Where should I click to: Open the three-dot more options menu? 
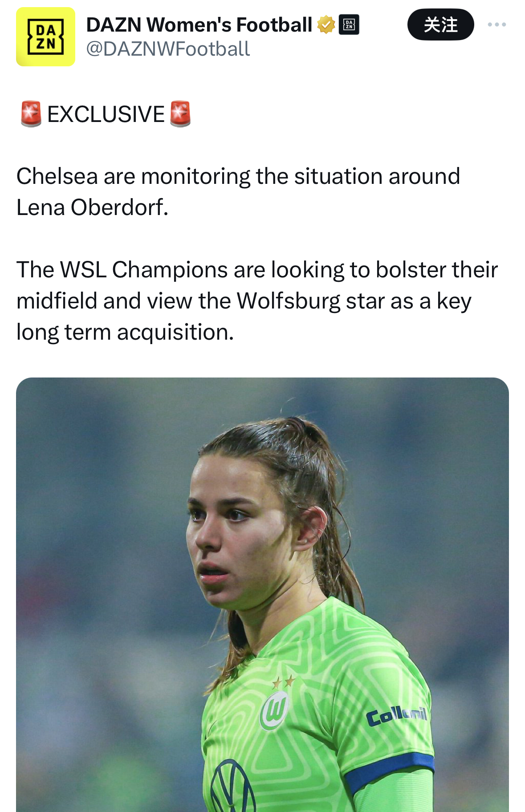[x=497, y=25]
